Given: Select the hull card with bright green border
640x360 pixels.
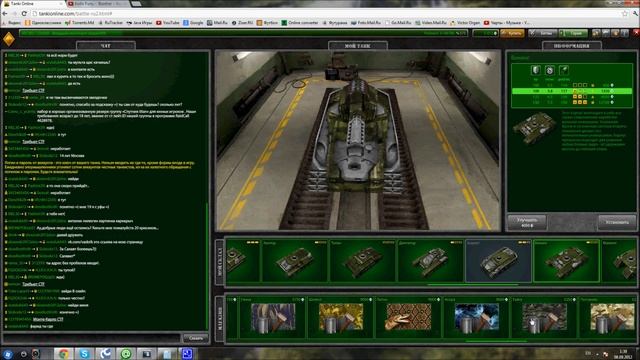Looking at the screenshot, I should [566, 261].
